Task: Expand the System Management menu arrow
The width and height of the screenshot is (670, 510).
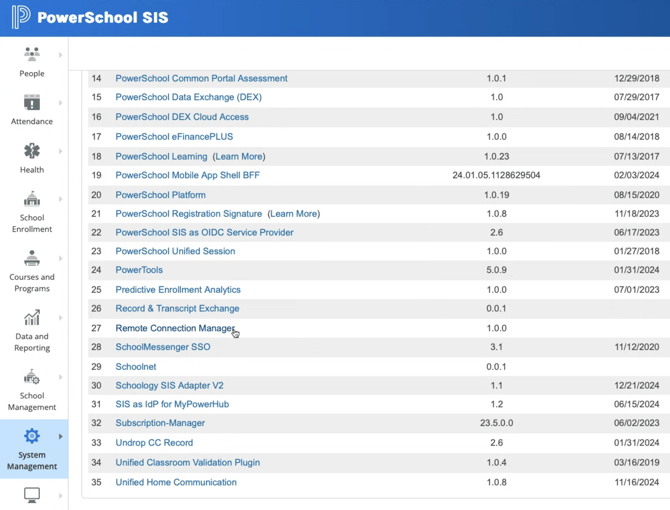Action: tap(60, 437)
